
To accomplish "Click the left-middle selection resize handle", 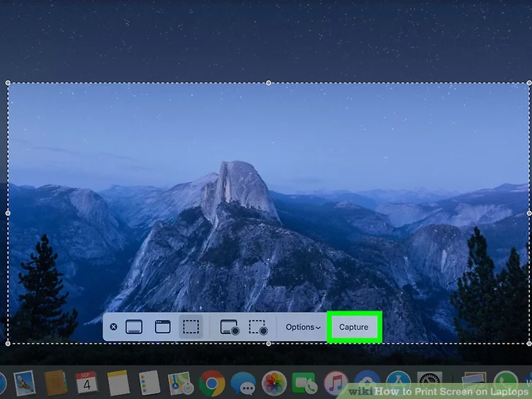I will tap(8, 213).
